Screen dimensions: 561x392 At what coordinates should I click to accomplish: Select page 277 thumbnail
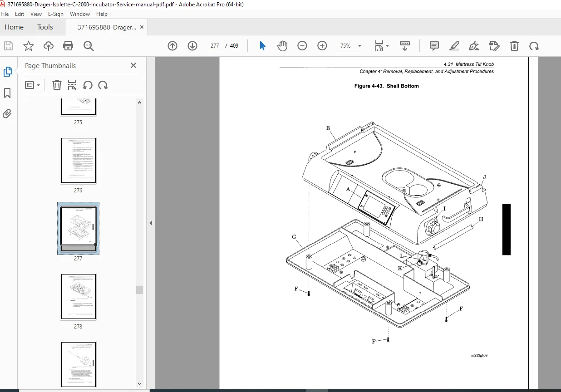tap(79, 229)
